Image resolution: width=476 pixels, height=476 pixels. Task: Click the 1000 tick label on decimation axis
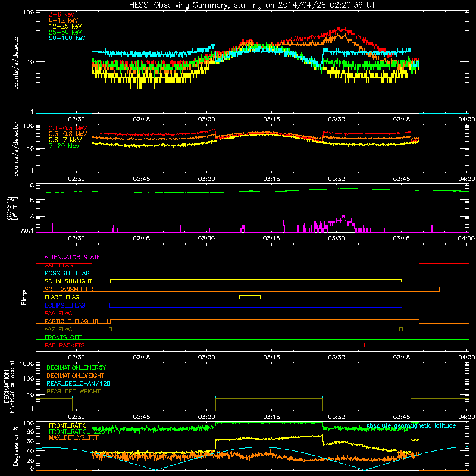point(27,364)
